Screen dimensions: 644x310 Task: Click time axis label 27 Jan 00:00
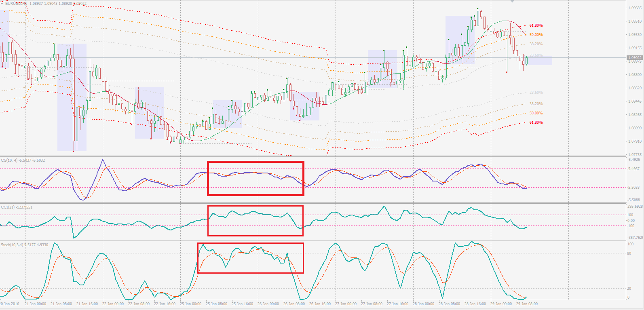(346, 304)
